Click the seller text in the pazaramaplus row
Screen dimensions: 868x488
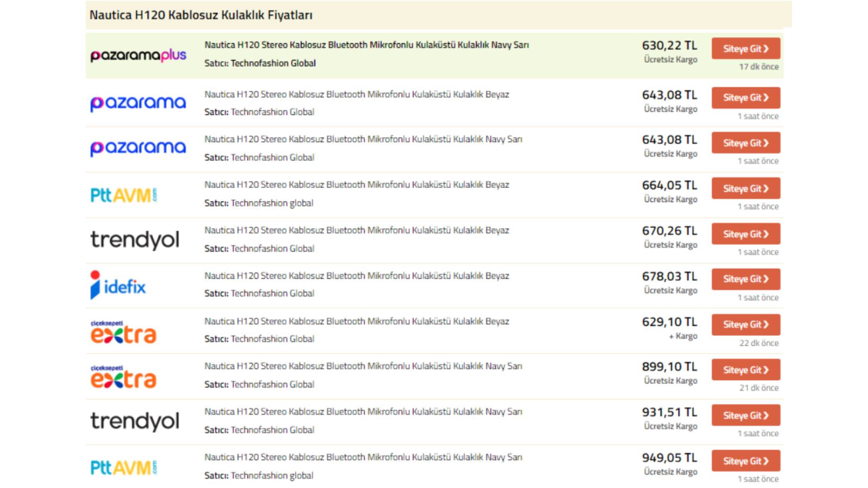[260, 63]
